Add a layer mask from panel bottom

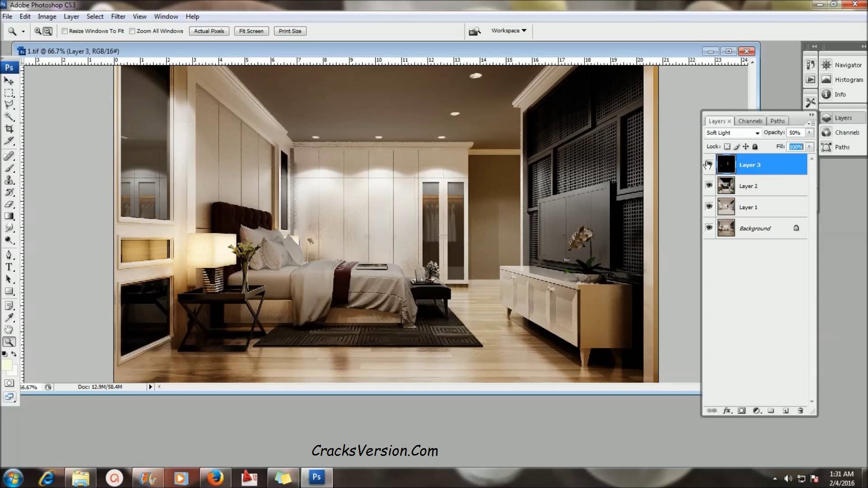(741, 411)
